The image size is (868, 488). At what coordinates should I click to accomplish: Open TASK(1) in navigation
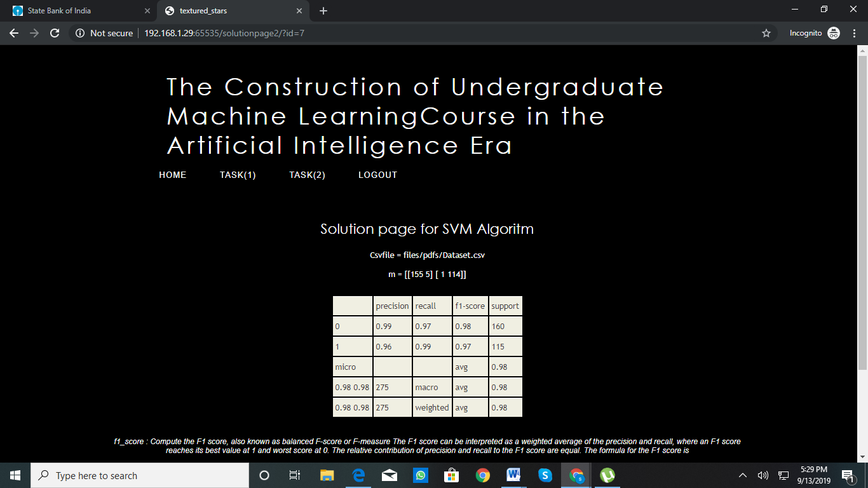(x=238, y=175)
